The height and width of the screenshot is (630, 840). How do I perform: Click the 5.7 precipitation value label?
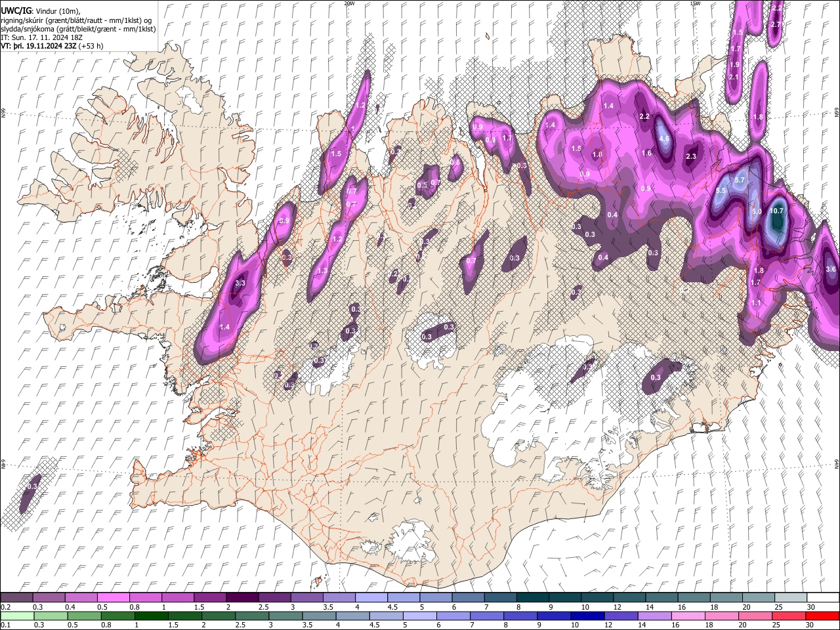(740, 180)
